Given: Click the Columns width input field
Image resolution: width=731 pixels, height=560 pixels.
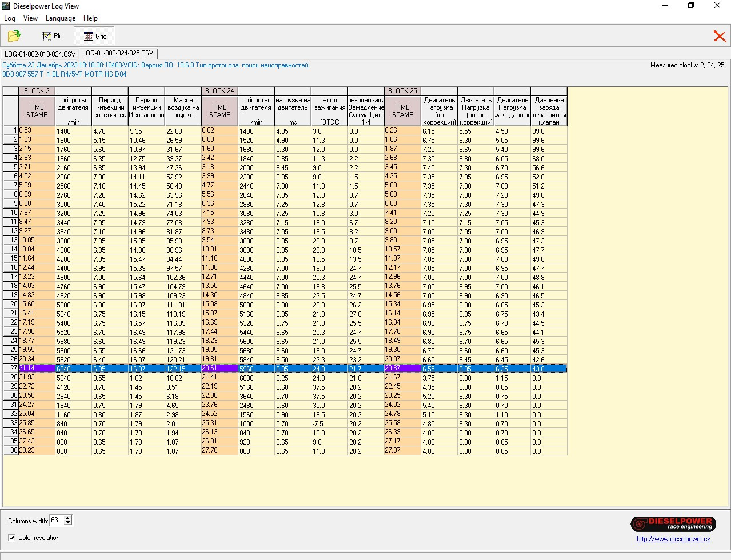Looking at the screenshot, I should click(x=56, y=521).
